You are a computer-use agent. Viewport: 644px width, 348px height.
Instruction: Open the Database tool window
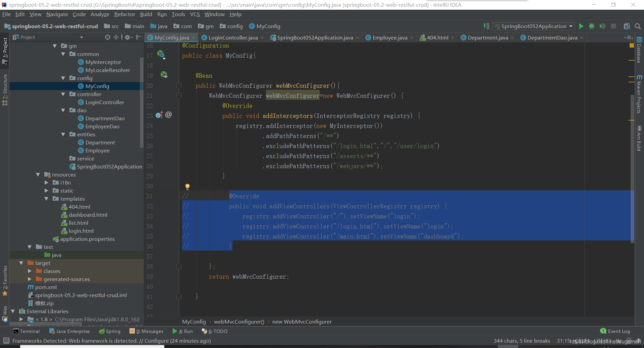coord(639,50)
